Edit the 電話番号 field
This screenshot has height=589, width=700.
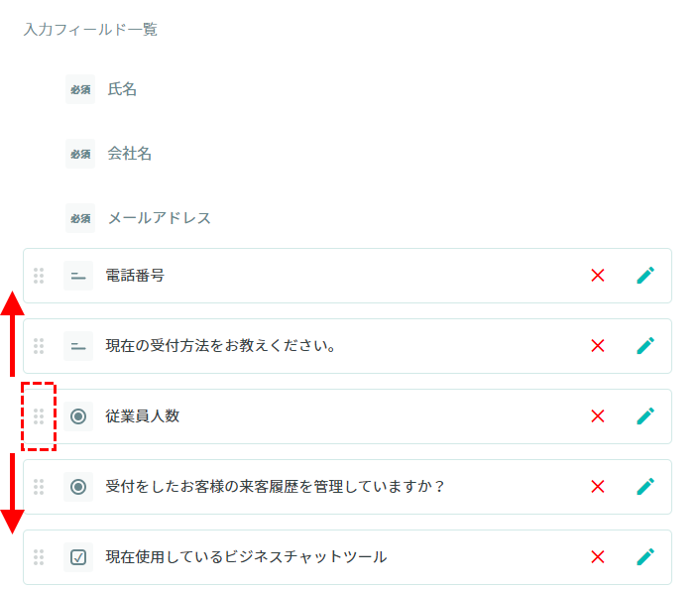tap(645, 276)
